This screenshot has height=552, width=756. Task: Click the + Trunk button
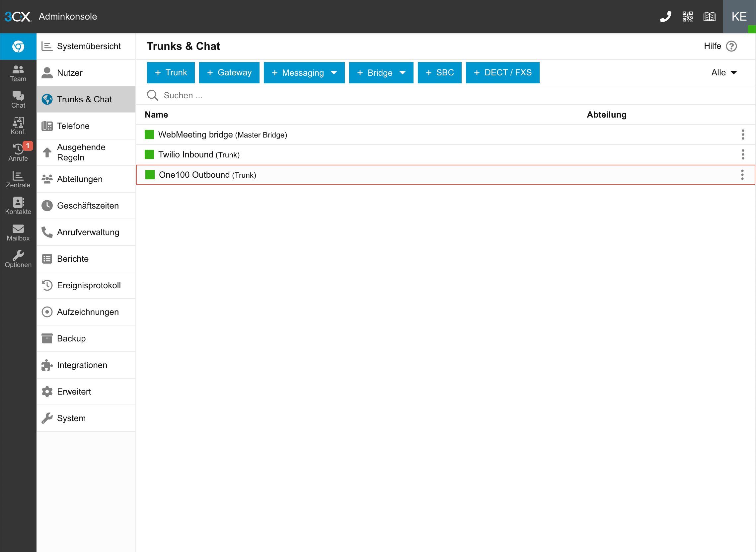[x=171, y=72]
